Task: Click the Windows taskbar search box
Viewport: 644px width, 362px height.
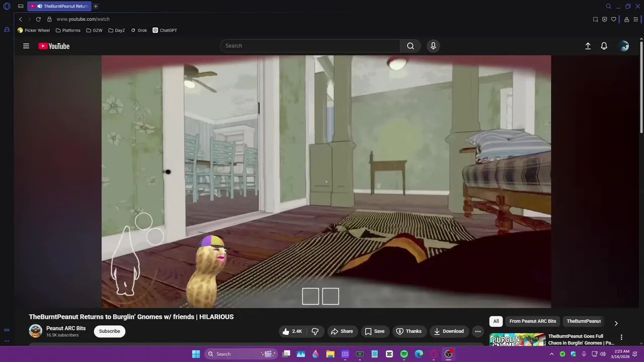Action: pyautogui.click(x=240, y=354)
